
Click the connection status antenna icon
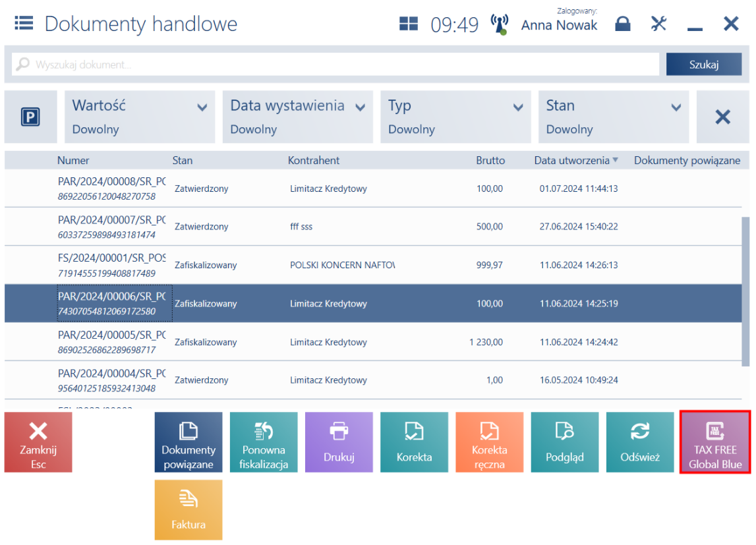(500, 24)
